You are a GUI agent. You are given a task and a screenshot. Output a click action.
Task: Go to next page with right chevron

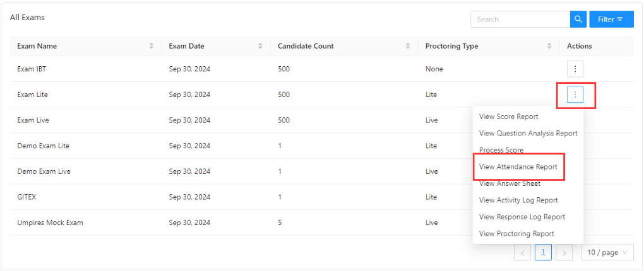coord(564,253)
